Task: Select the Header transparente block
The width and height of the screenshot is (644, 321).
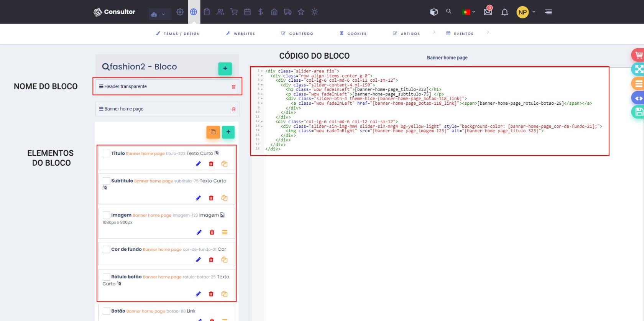Action: (x=167, y=86)
